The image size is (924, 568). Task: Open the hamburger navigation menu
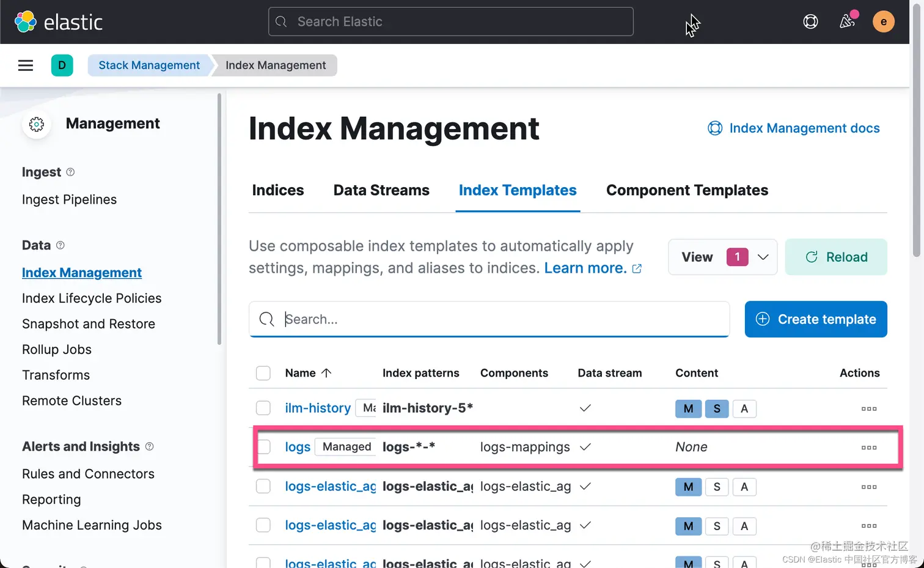click(26, 65)
